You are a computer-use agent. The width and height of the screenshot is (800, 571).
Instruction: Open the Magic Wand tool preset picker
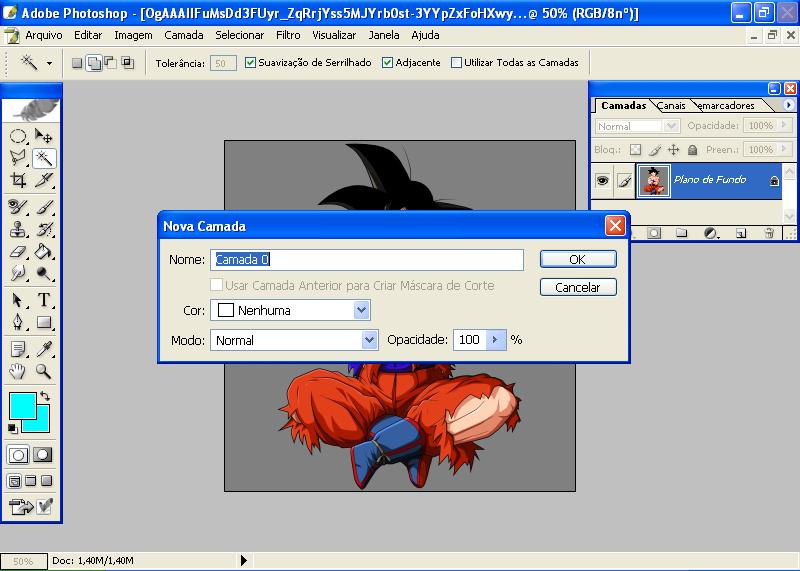49,63
